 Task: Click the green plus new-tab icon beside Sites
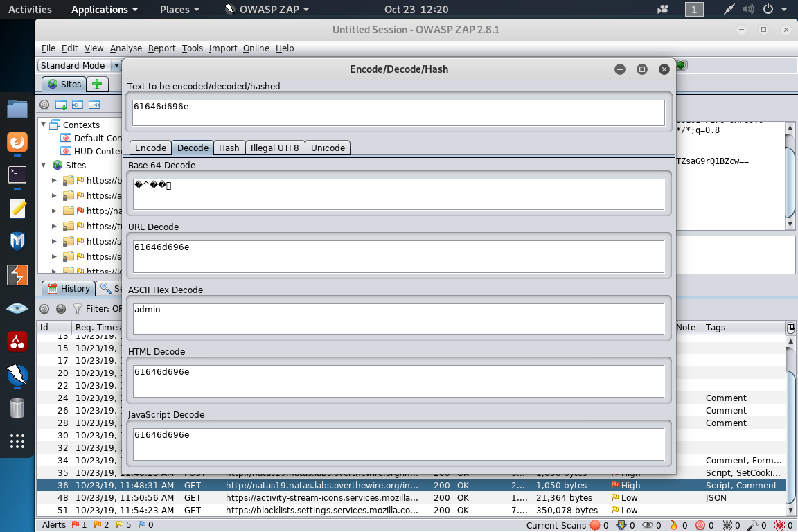97,84
